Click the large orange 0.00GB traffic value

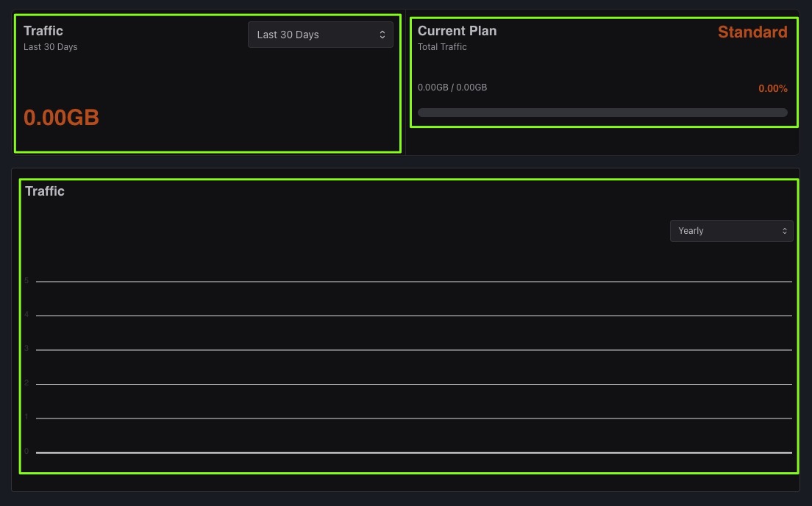pyautogui.click(x=61, y=118)
